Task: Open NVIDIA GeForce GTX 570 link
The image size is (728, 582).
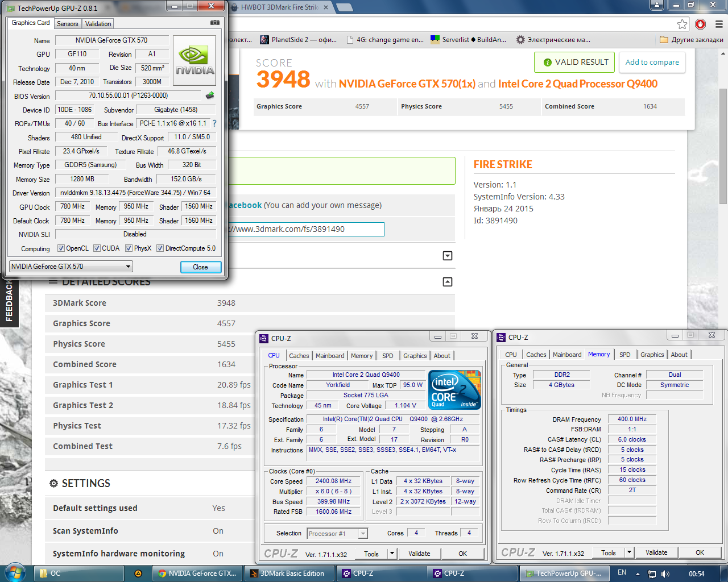Action: (x=407, y=84)
